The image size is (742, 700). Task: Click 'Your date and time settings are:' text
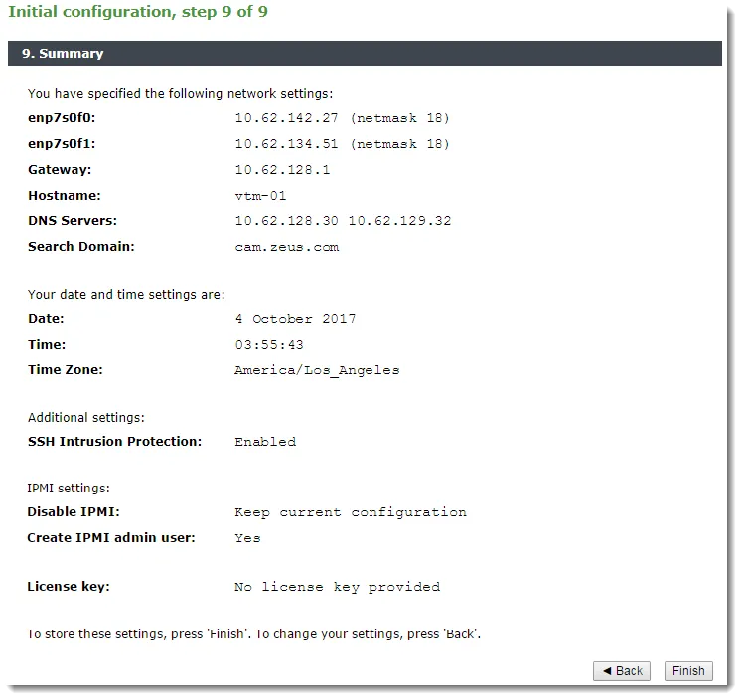tap(126, 294)
